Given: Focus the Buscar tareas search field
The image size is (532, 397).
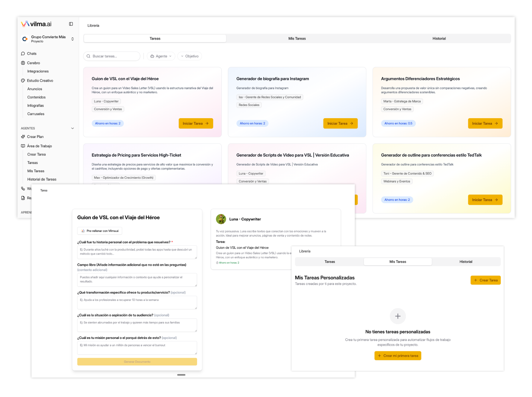Looking at the screenshot, I should pos(112,56).
